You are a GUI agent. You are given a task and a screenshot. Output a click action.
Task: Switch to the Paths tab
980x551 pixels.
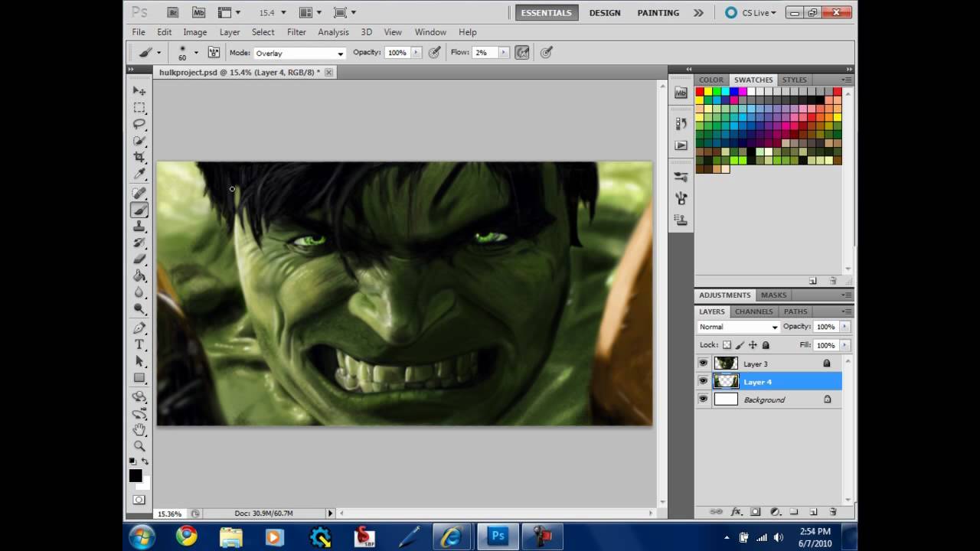(x=795, y=311)
